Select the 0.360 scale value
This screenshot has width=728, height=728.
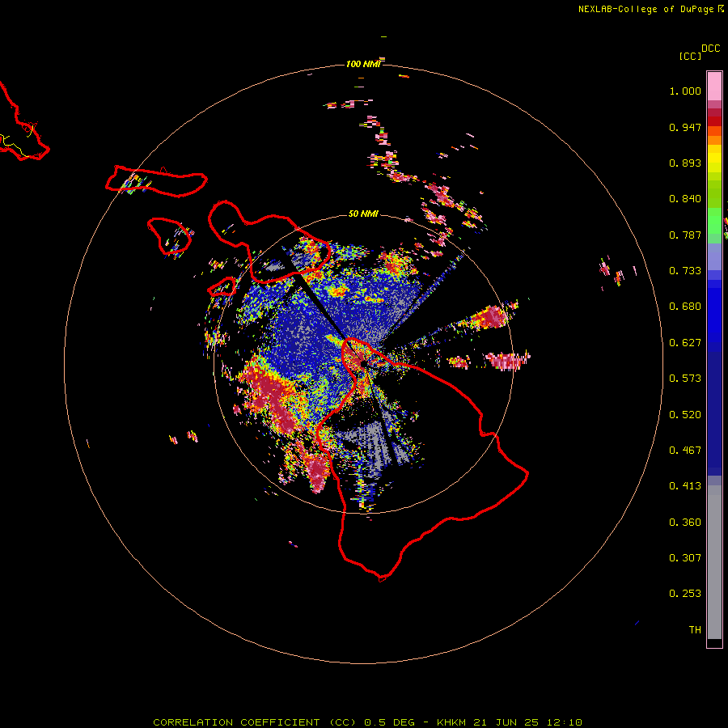[685, 523]
